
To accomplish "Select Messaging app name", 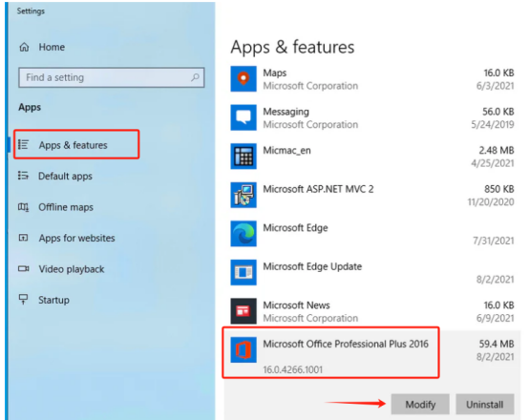I will coord(286,112).
